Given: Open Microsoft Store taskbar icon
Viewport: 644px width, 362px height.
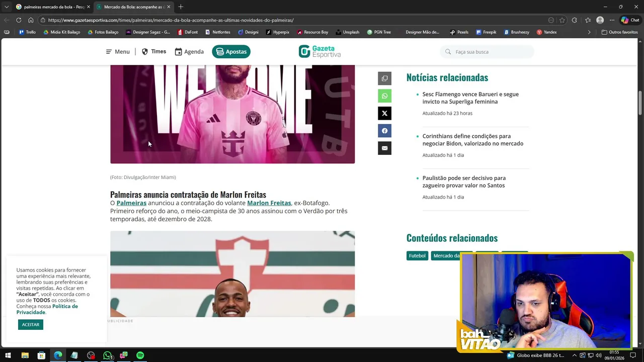Looking at the screenshot, I should (x=41, y=355).
